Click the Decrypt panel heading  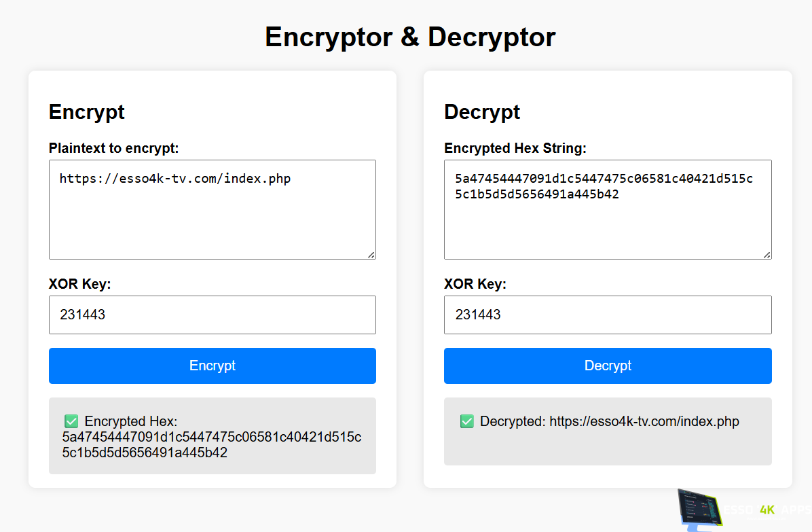coord(482,111)
